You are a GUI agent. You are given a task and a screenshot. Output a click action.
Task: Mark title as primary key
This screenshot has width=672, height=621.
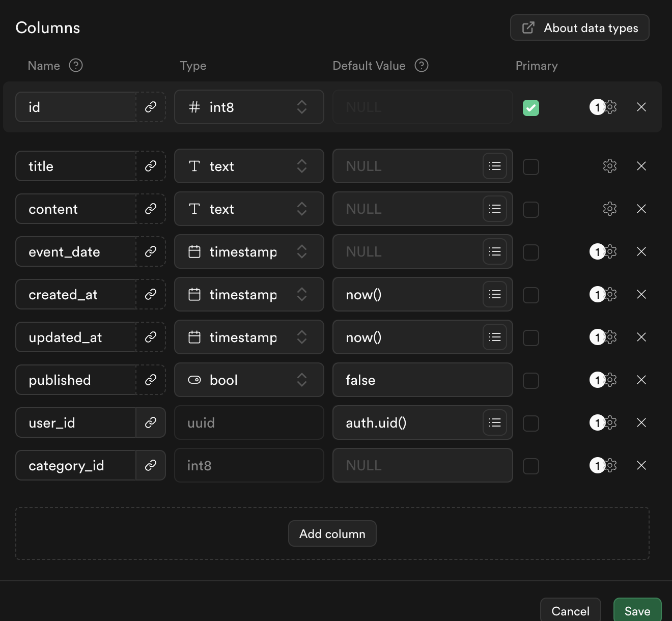click(x=531, y=167)
